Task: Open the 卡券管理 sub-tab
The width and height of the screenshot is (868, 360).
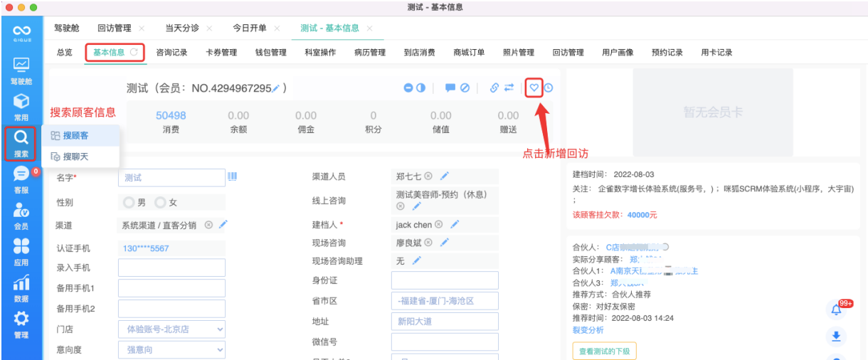Action: 221,53
